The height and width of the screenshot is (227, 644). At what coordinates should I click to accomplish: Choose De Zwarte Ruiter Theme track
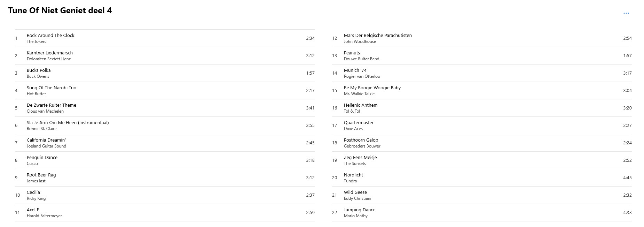165,108
